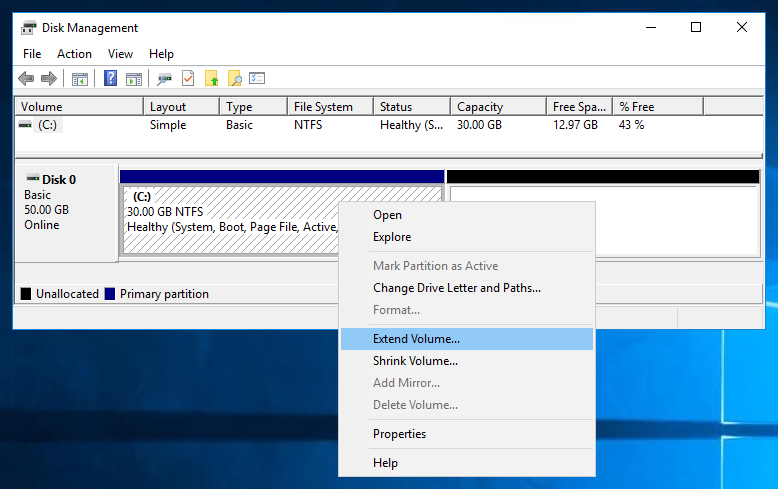Screen dimensions: 778x489
Task: Select the (C:) volume row in list
Action: pyautogui.click(x=389, y=125)
